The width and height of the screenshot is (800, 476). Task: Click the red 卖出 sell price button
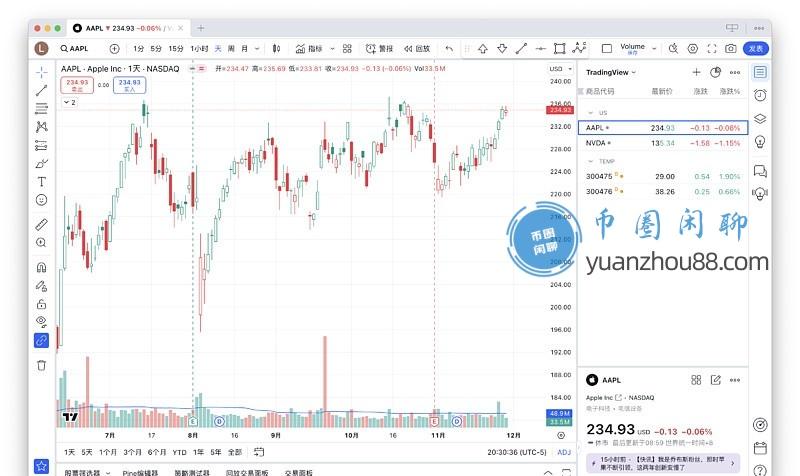click(x=77, y=85)
